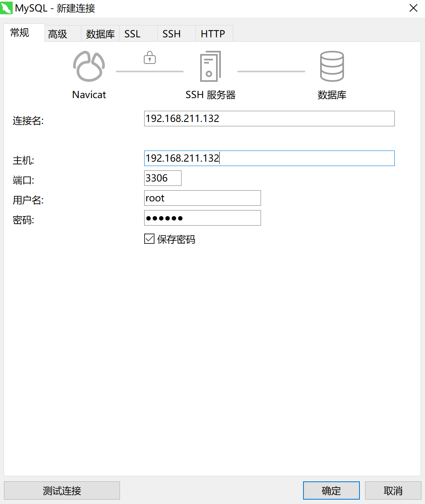The image size is (425, 504).
Task: Click the "端口:" field label
Action: coord(23,180)
